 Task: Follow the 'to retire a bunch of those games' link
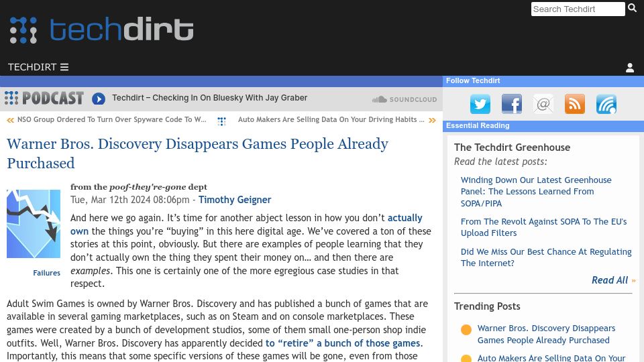tap(343, 343)
